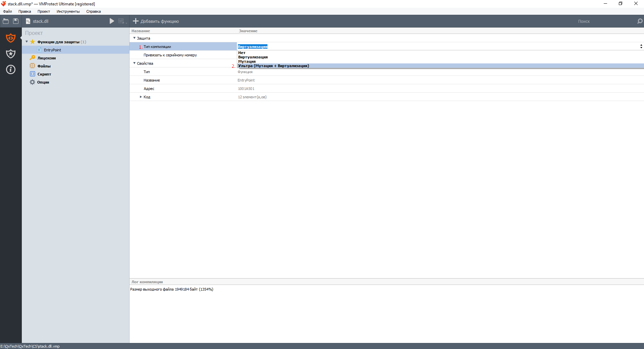
Task: Select stack.dll file icon in toolbar
Action: tap(28, 21)
